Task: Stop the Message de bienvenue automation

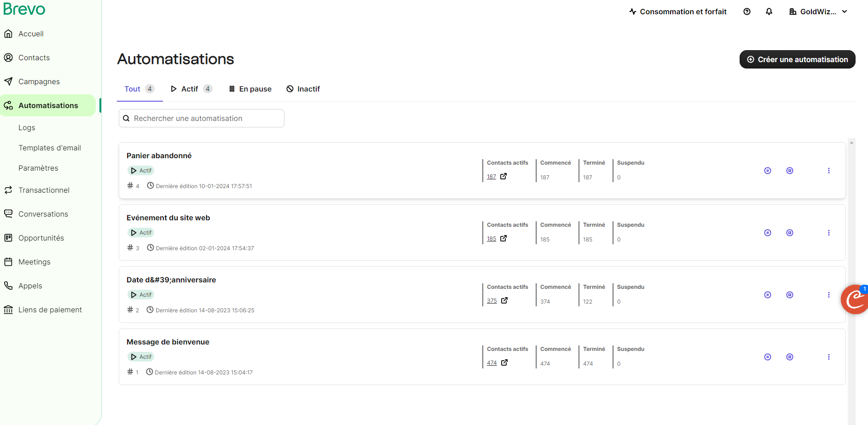Action: [x=790, y=357]
